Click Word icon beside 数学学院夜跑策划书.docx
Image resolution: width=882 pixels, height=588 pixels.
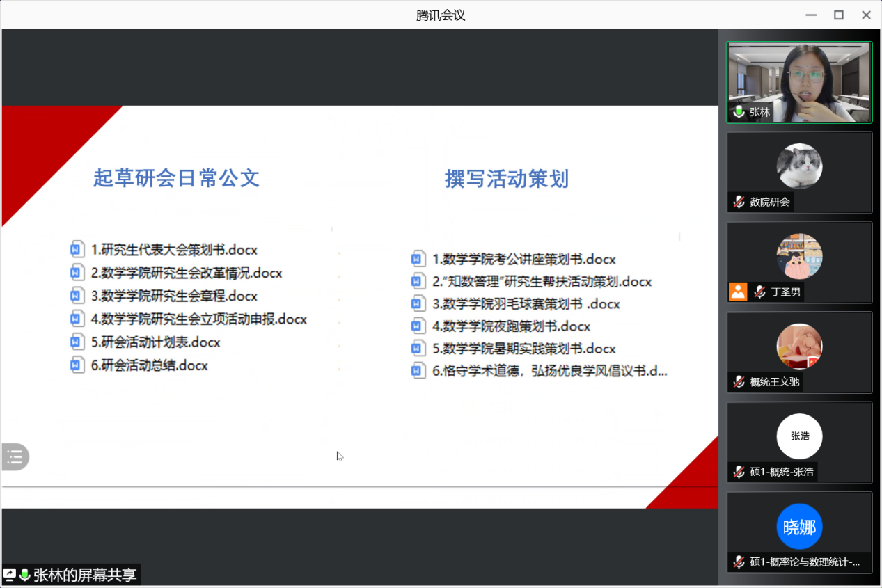pos(418,326)
